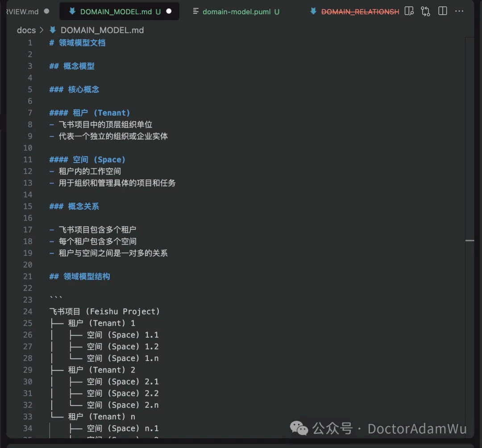
Task: Click the line '每个租户包含多个空间'
Action: pyautogui.click(x=97, y=241)
